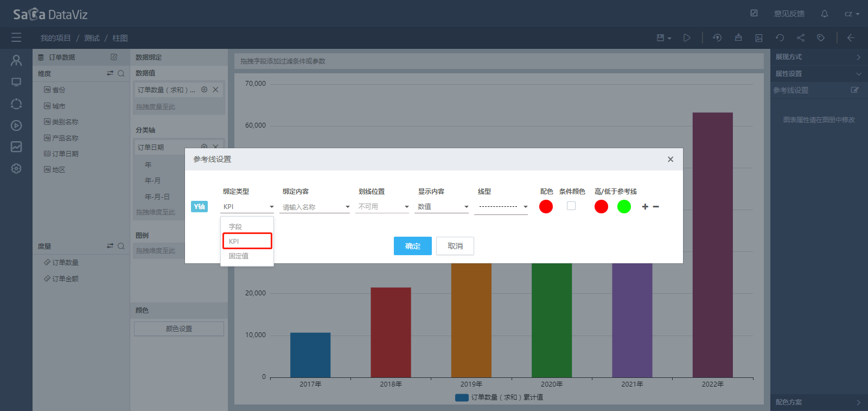Edit 参考线设置 icon

pyautogui.click(x=855, y=90)
